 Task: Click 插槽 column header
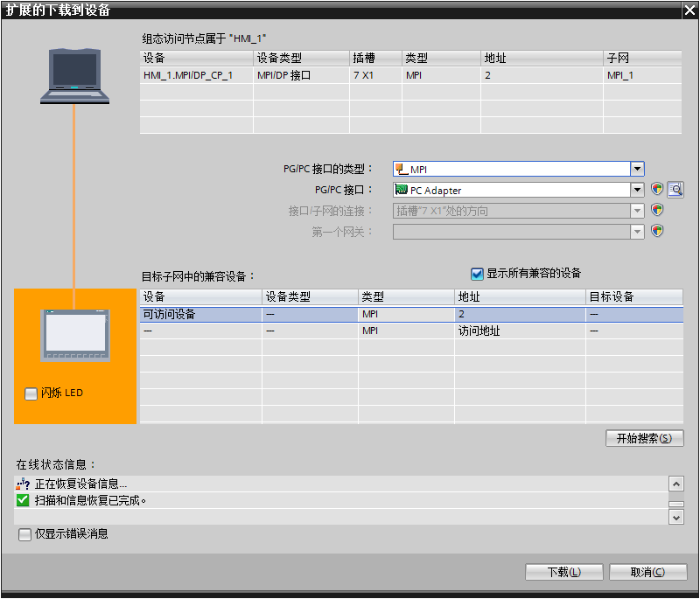click(375, 58)
